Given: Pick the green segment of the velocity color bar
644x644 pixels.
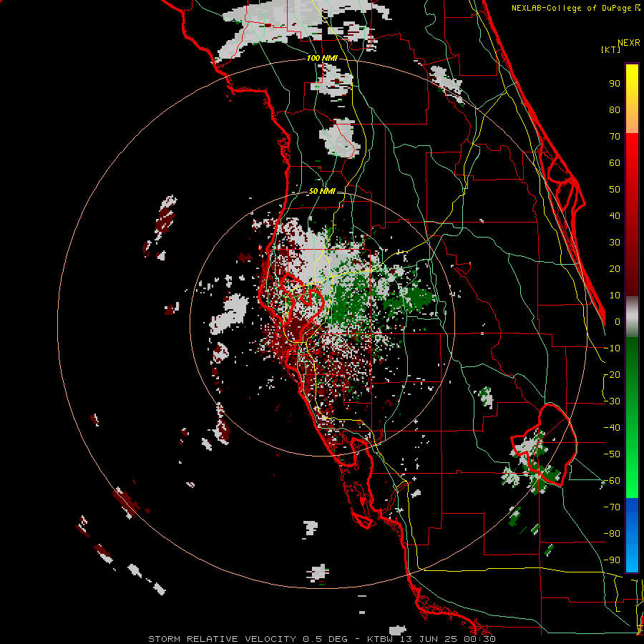Looking at the screenshot, I should (x=632, y=418).
